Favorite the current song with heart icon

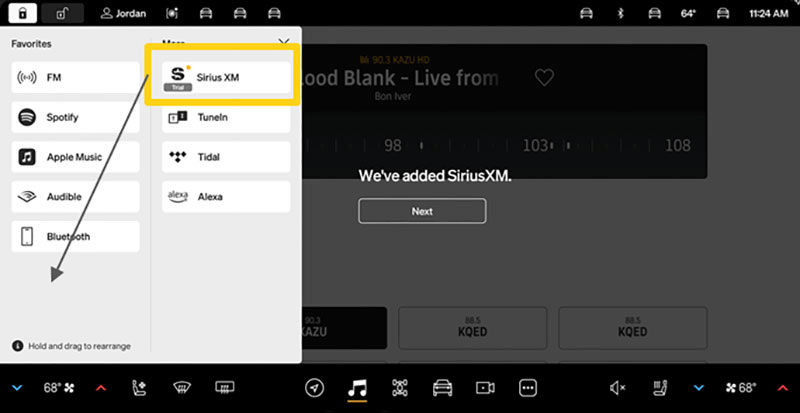click(543, 78)
